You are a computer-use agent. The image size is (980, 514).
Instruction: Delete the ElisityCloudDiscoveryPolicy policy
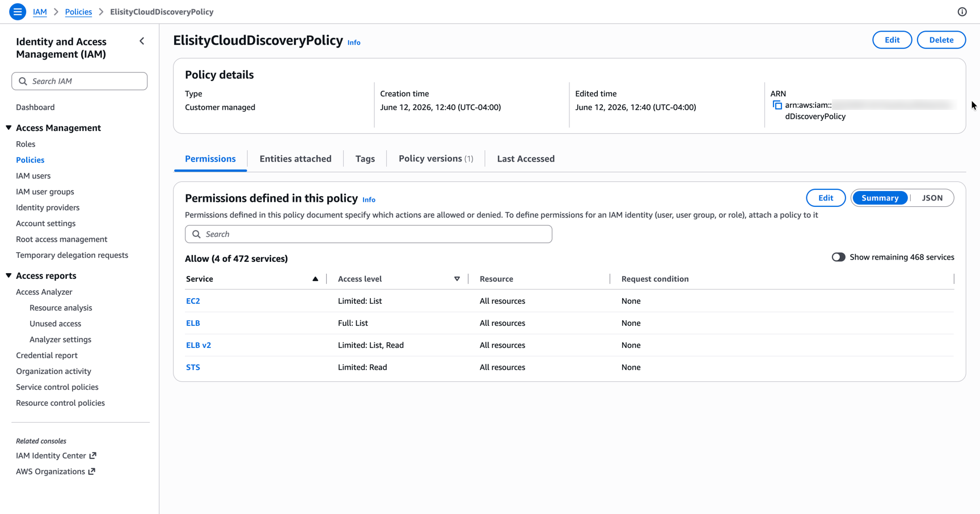tap(941, 40)
